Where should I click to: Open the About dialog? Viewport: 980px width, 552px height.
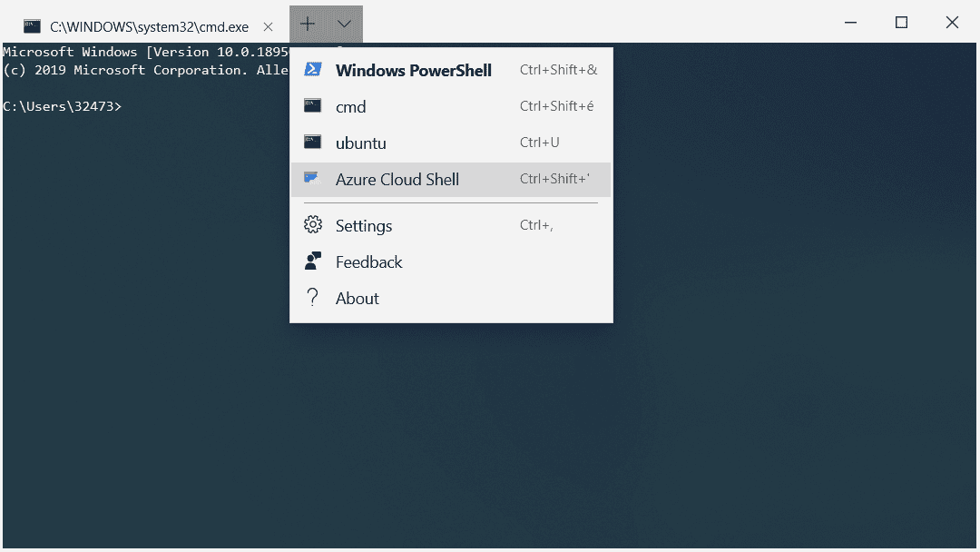point(451,298)
